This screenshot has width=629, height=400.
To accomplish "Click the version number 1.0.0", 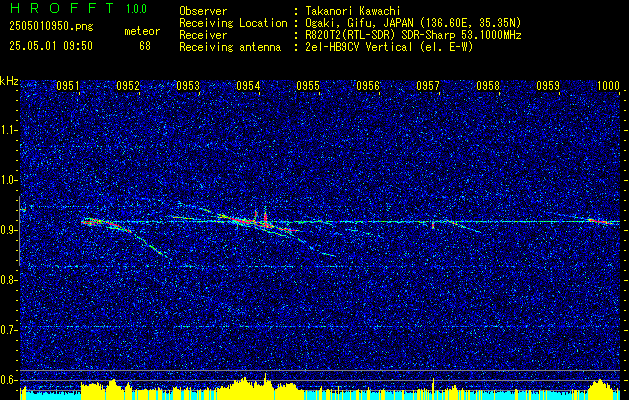I will coord(136,9).
